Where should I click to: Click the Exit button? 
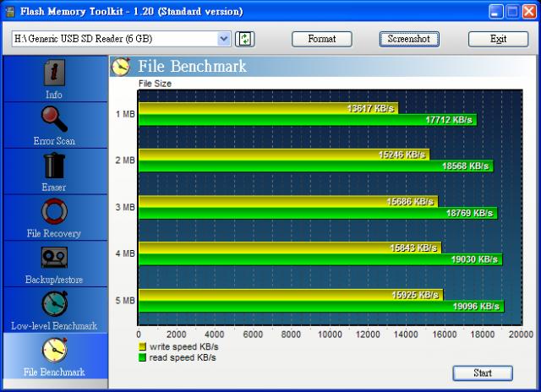[x=498, y=39]
